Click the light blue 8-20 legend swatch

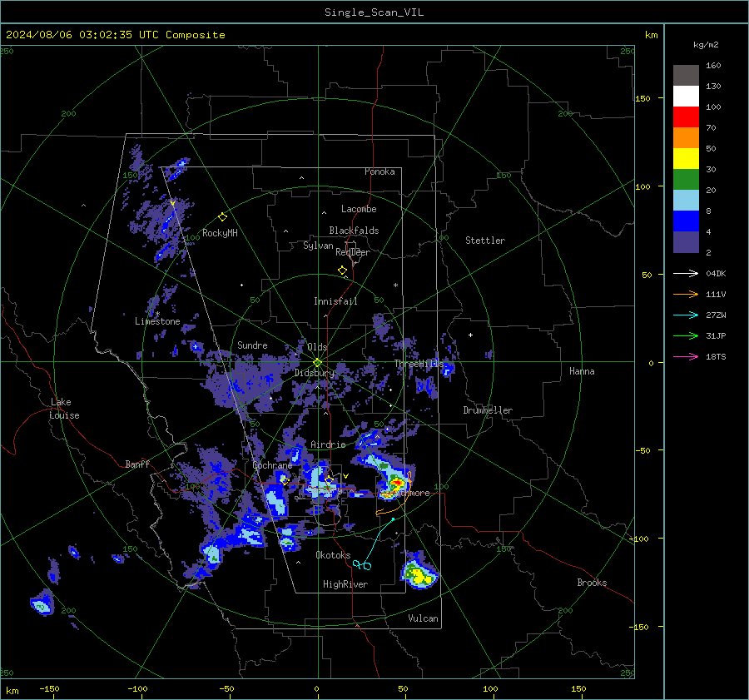pos(686,201)
